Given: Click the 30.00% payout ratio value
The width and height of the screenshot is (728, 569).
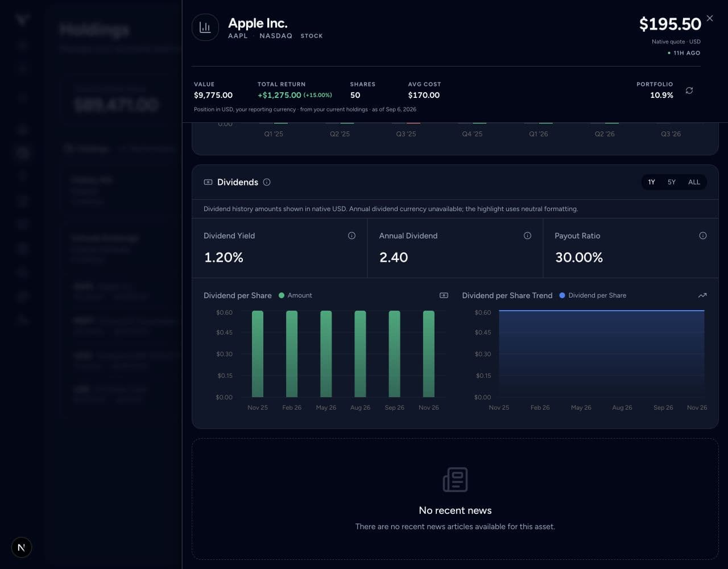Looking at the screenshot, I should (579, 257).
